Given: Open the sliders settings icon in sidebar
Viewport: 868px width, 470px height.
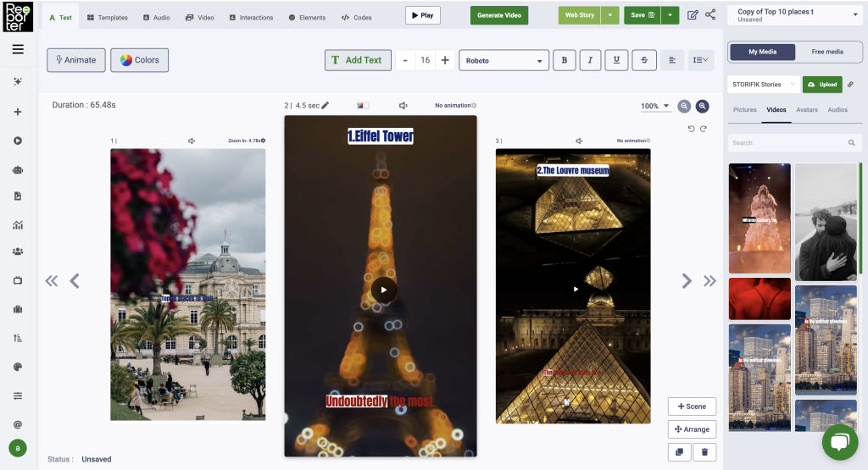Looking at the screenshot, I should tap(18, 395).
